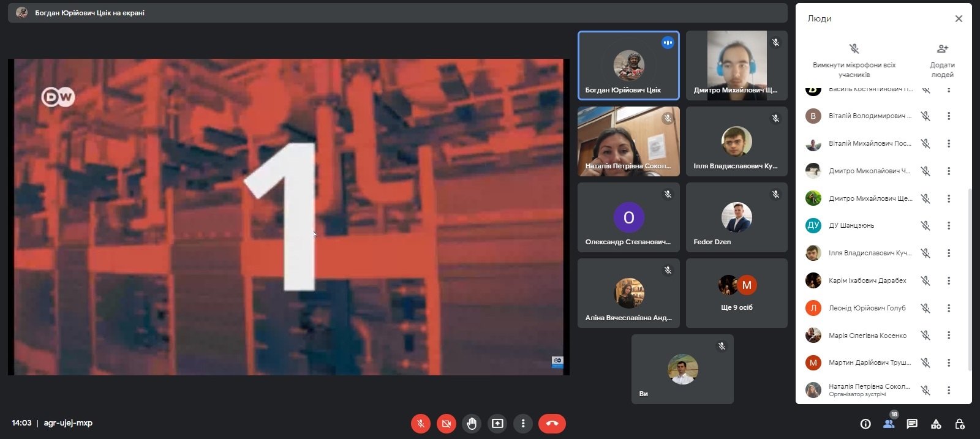The image size is (980, 439).
Task: Open host controls lock icon
Action: [x=960, y=424]
